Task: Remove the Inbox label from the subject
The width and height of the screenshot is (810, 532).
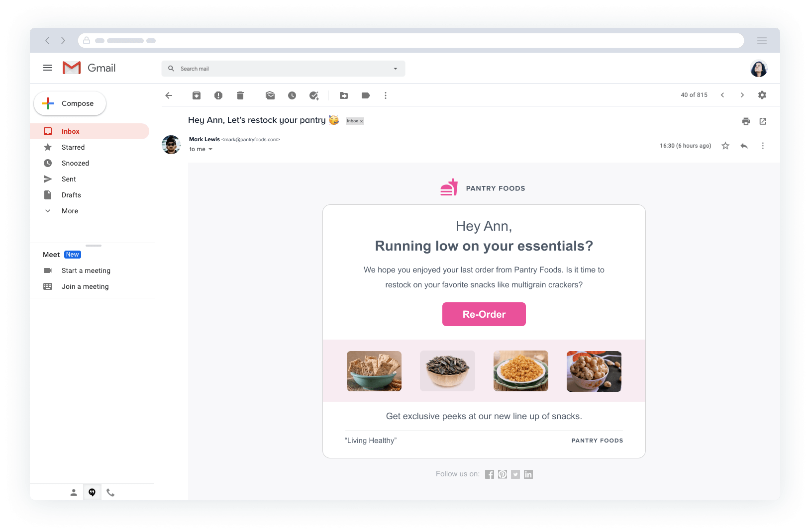Action: (362, 121)
